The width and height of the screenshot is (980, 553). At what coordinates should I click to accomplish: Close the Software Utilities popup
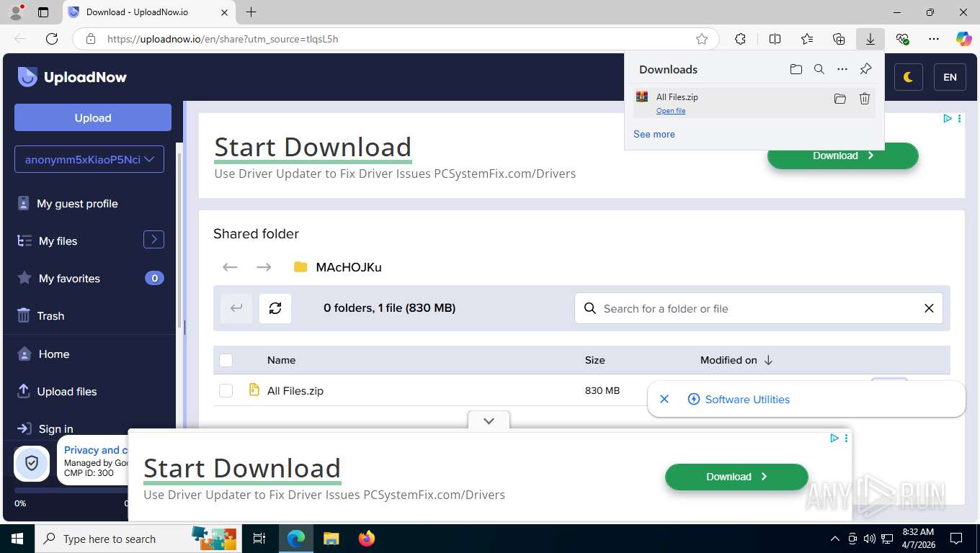click(664, 399)
